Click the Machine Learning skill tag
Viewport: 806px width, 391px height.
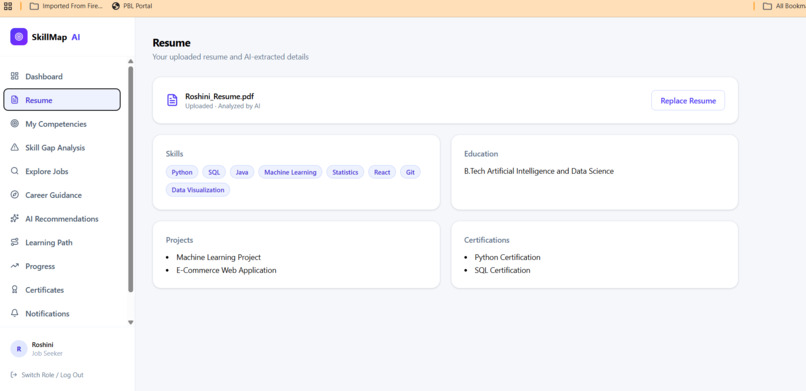click(x=290, y=172)
